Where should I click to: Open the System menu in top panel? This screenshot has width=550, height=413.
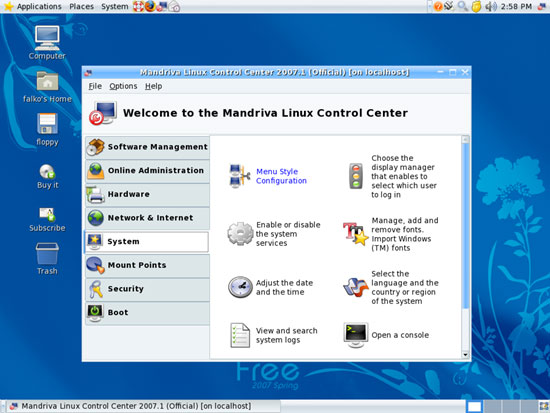click(x=115, y=6)
